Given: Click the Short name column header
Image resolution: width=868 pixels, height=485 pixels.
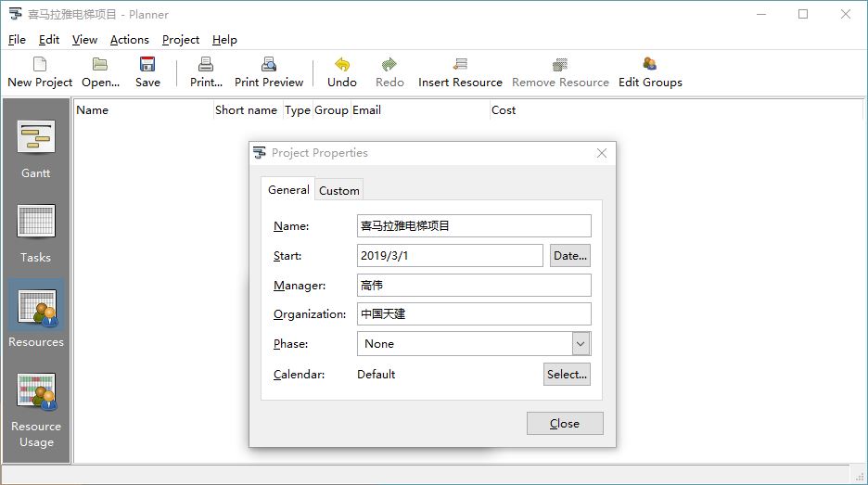Looking at the screenshot, I should pos(248,110).
